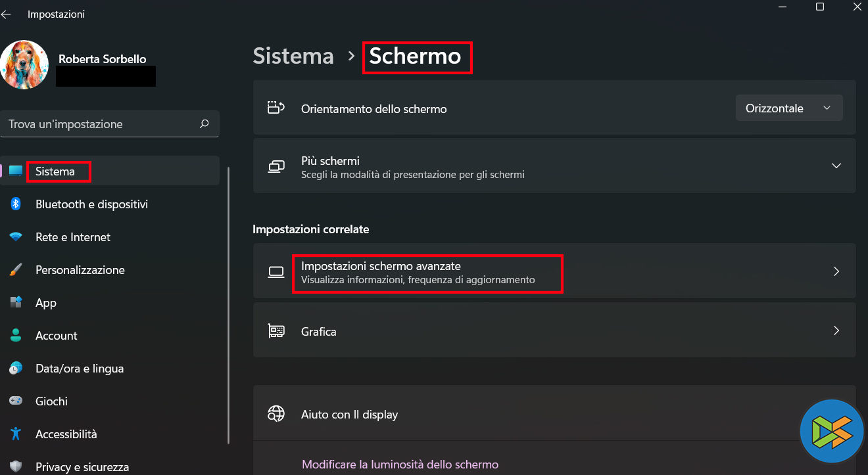This screenshot has width=868, height=475.
Task: Click the Giochi controller icon
Action: point(16,401)
